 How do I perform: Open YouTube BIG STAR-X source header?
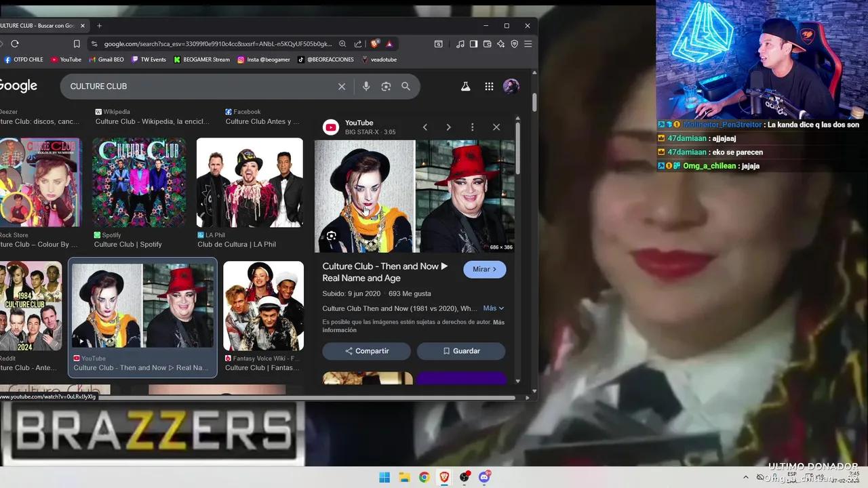tap(359, 127)
